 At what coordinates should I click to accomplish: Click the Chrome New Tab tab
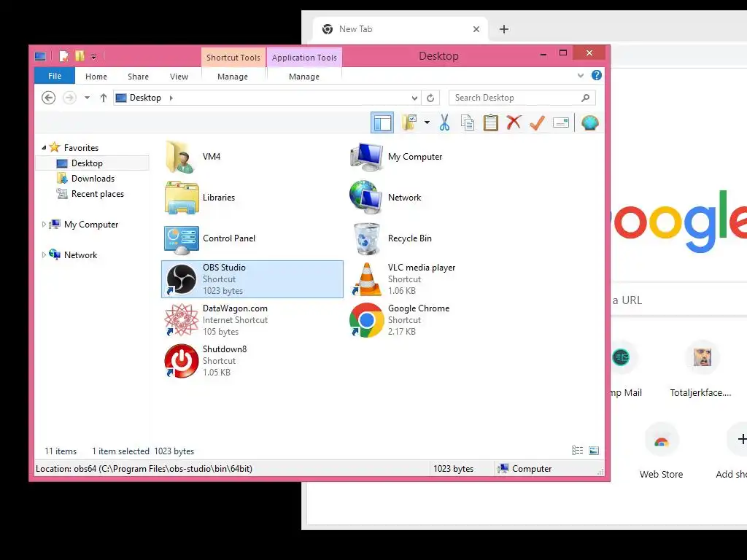(x=400, y=29)
